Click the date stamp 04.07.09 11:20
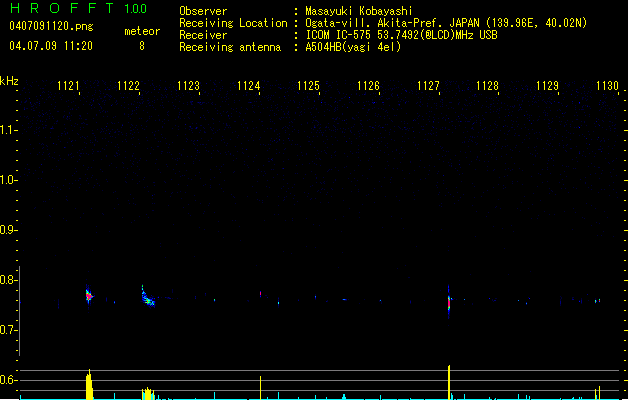 pyautogui.click(x=51, y=46)
